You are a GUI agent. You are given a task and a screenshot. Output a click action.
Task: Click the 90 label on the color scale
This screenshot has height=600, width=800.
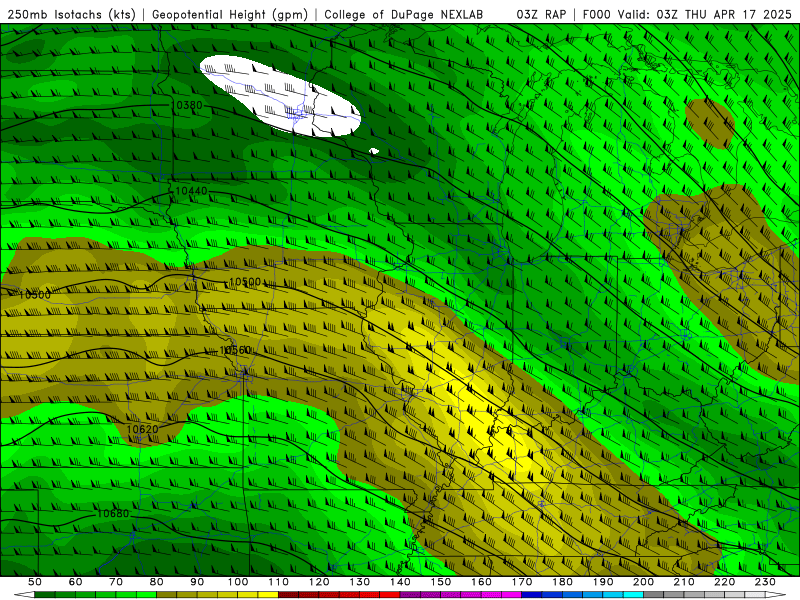197,582
